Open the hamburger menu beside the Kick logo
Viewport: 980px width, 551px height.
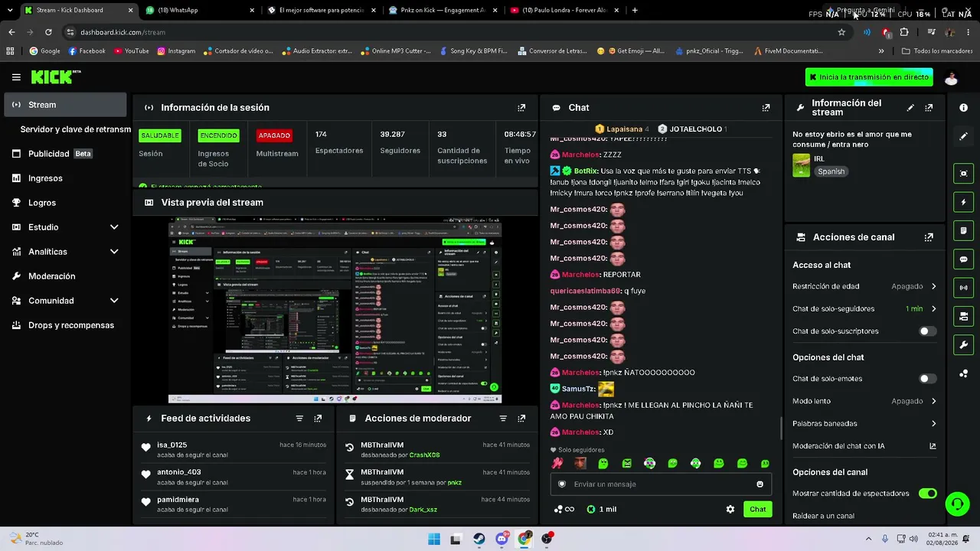[16, 77]
